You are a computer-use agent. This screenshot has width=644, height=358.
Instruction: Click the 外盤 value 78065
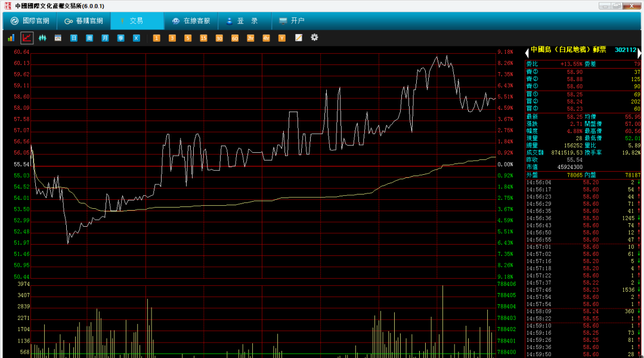point(575,175)
